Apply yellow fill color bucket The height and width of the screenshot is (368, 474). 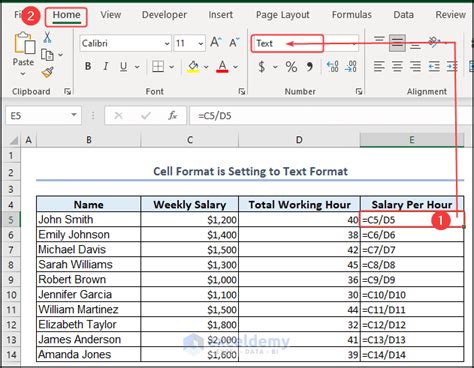click(x=193, y=66)
